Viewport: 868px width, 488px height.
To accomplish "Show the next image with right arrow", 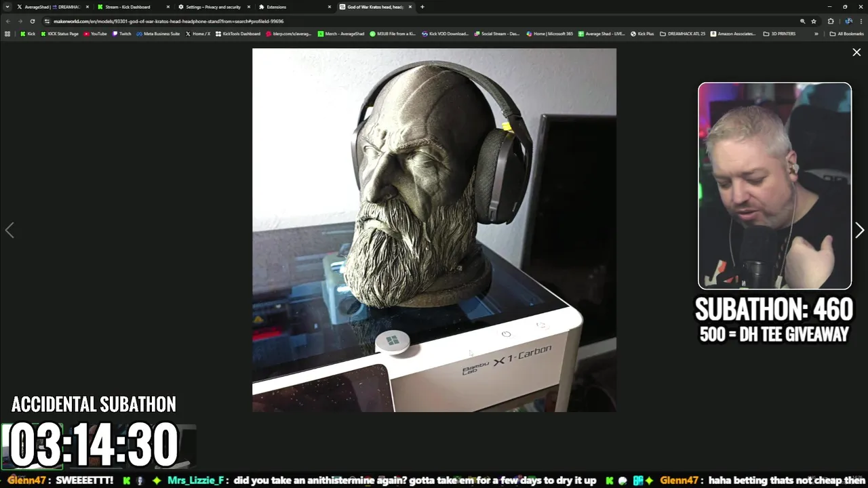I will pos(859,230).
